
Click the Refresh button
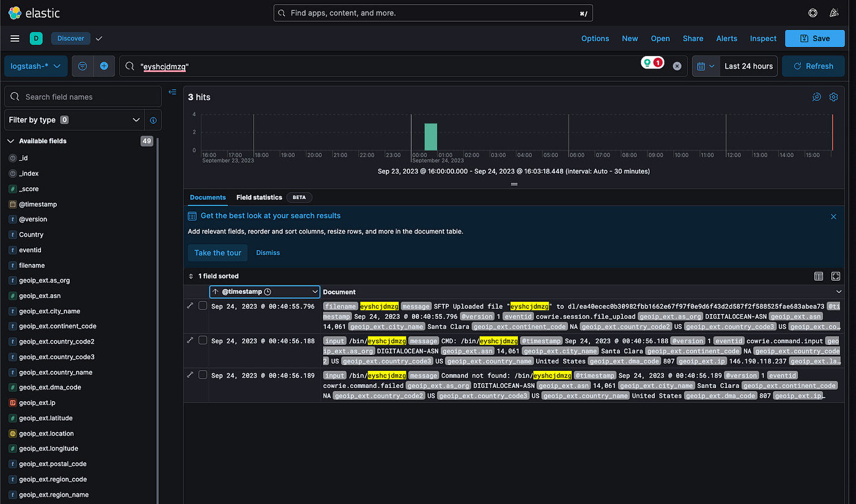coord(813,66)
